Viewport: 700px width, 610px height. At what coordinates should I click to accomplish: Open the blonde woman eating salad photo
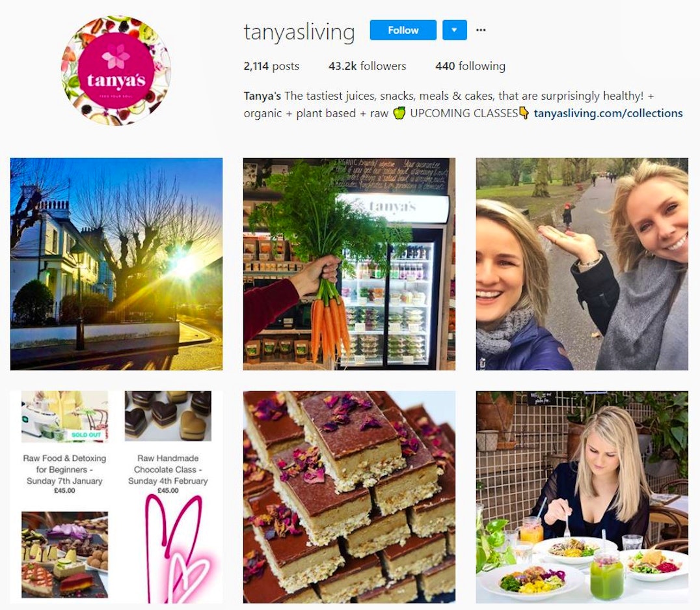pyautogui.click(x=582, y=497)
